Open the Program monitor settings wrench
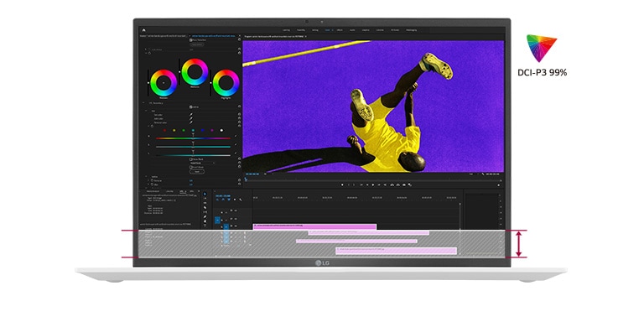Viewport: 644px width, 322px height. (483, 174)
